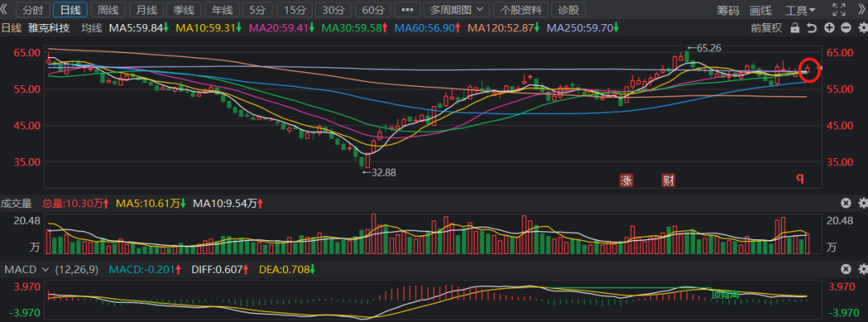
Task: Toggle the 前复权 price adjustment setting
Action: tap(766, 28)
